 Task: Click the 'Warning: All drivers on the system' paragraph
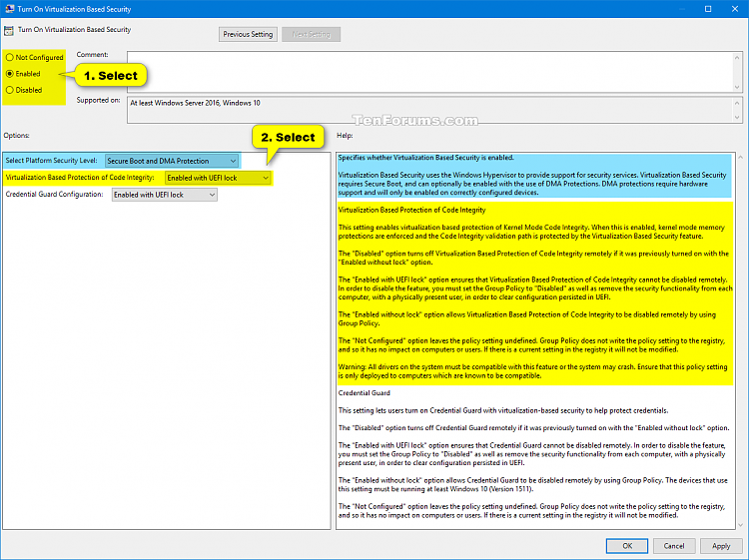tap(532, 371)
